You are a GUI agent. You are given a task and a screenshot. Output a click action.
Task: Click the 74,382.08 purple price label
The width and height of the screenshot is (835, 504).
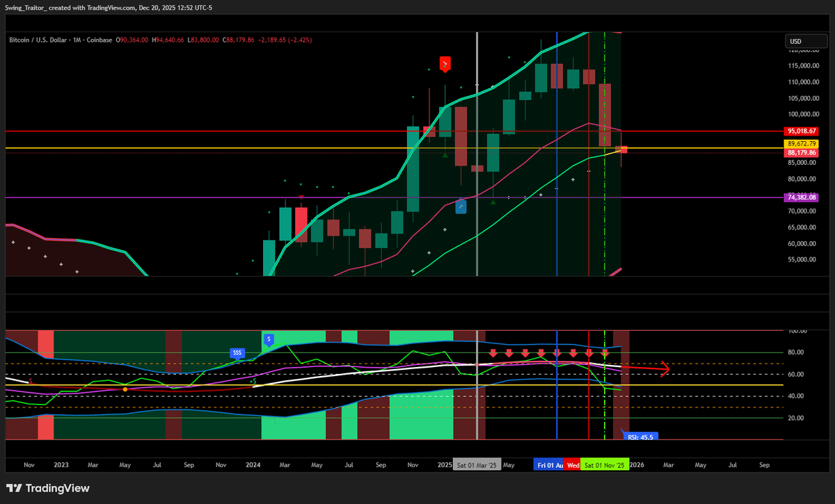pyautogui.click(x=802, y=197)
